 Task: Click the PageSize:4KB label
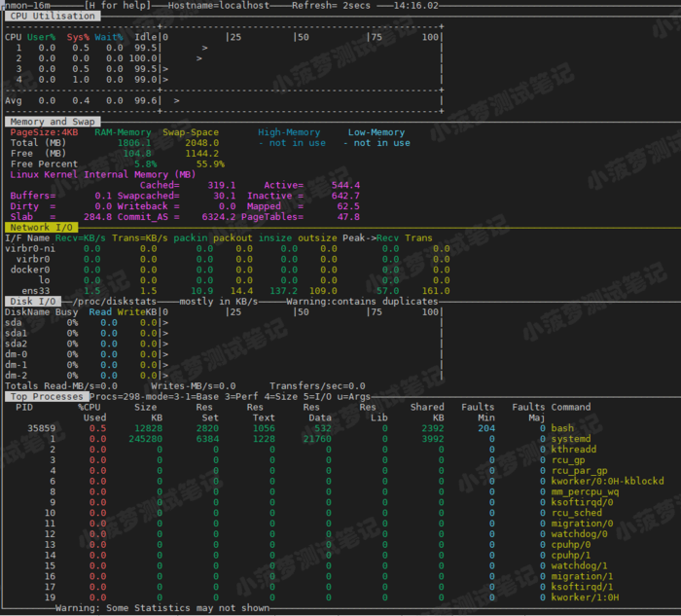click(45, 132)
